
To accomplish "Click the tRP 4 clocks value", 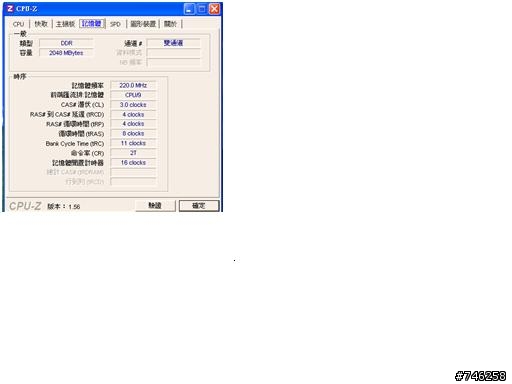I will [x=133, y=124].
